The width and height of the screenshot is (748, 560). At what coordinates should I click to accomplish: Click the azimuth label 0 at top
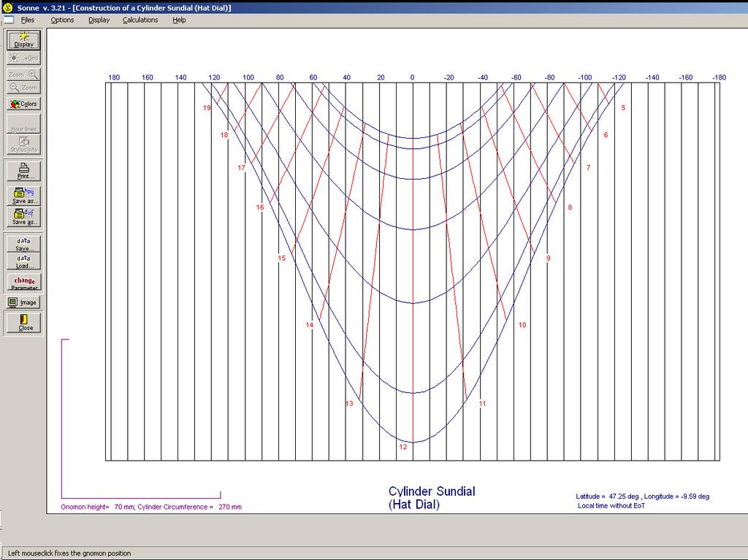[x=412, y=77]
